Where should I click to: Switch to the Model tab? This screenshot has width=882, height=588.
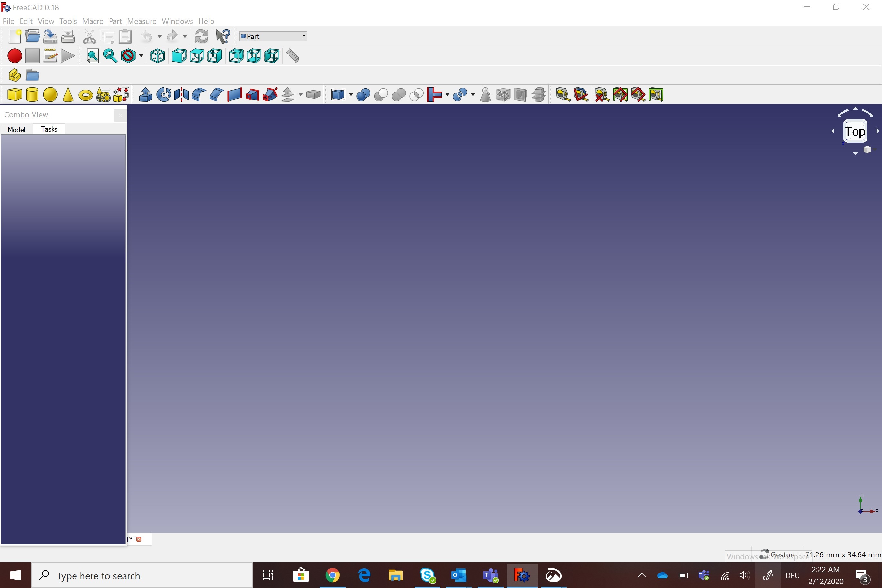[x=16, y=129]
